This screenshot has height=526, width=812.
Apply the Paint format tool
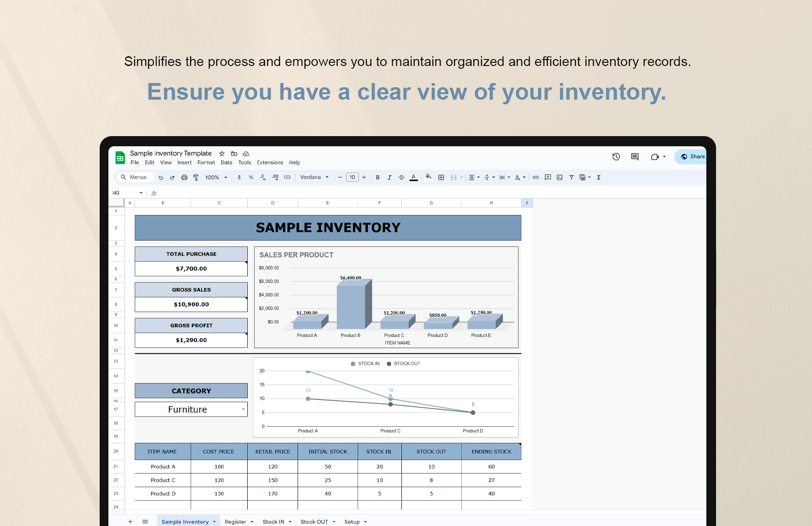coord(196,177)
